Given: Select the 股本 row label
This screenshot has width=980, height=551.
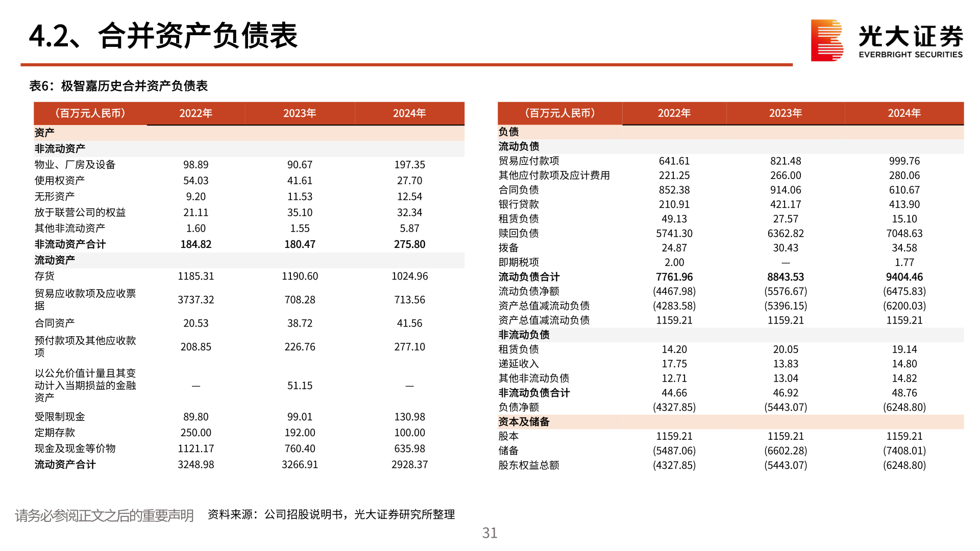Looking at the screenshot, I should 508,436.
